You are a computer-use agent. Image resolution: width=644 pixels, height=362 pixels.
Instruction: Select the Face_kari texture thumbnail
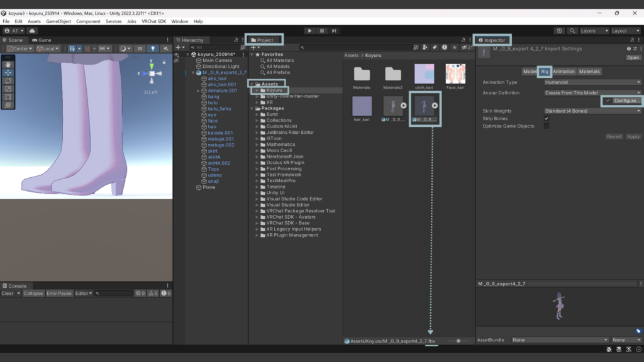[x=455, y=74]
